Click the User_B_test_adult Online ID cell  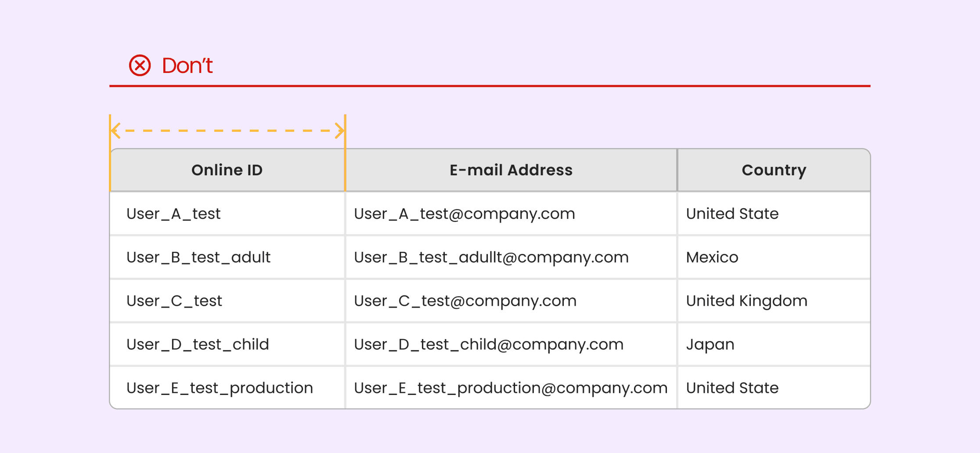pos(227,257)
